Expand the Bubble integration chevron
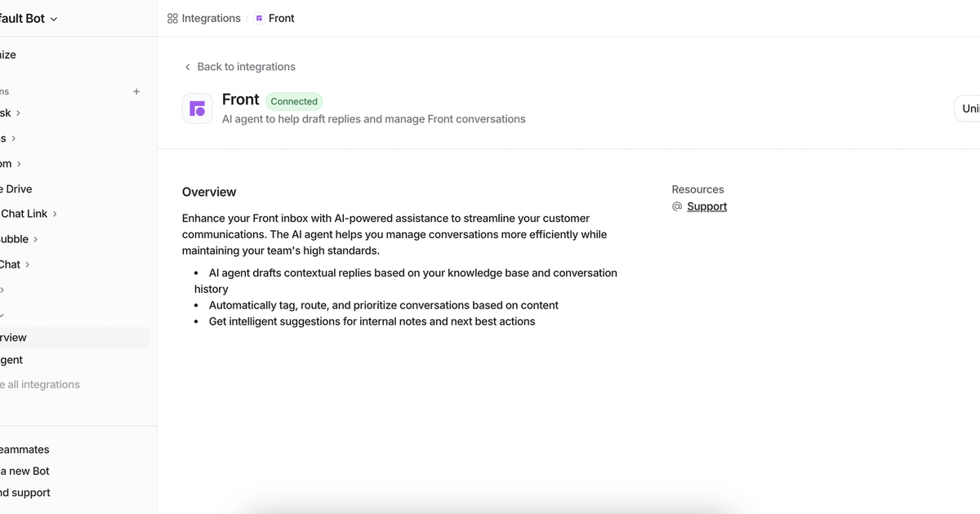 [x=38, y=238]
